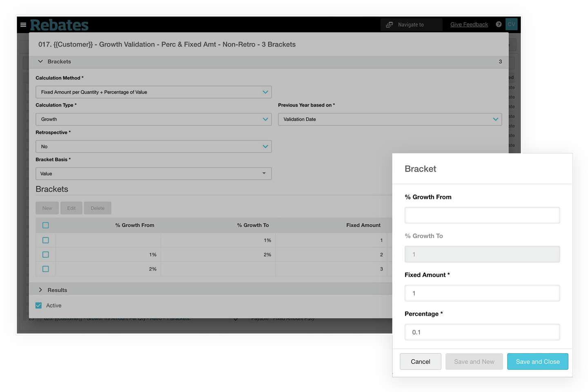
Task: Click Save and Close in the Bracket dialog
Action: tap(537, 361)
